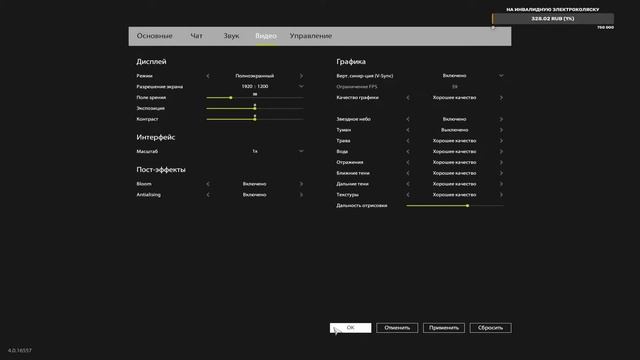This screenshot has height=360, width=640.
Task: Click the Дисплей section heading
Action: [x=151, y=62]
